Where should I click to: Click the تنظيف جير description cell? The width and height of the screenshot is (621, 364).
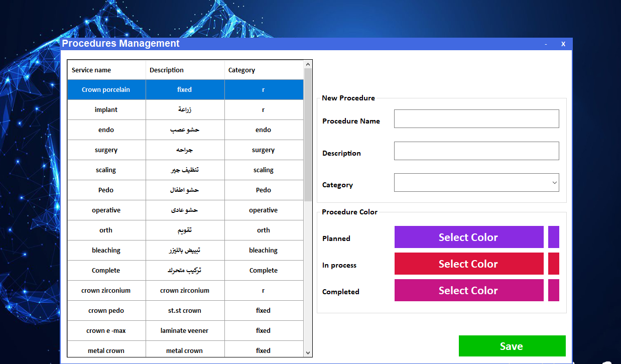pyautogui.click(x=185, y=170)
